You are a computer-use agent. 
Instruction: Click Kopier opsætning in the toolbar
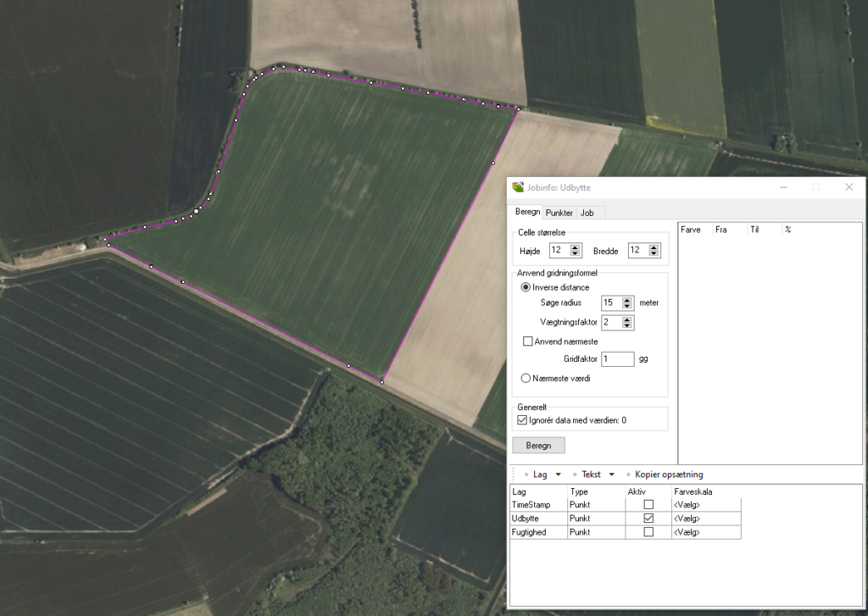coord(668,474)
